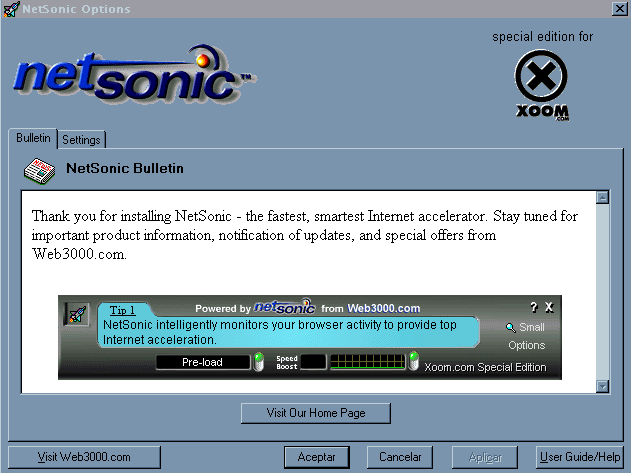Click the Xoom.com Special Edition text

tap(485, 367)
